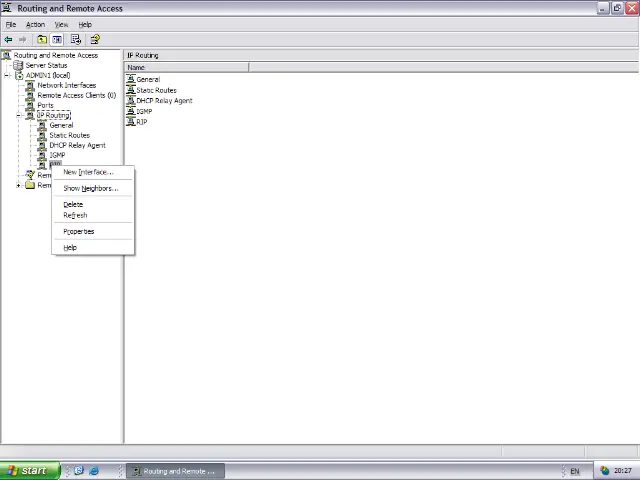Select Remote Access Clients (0) label

click(77, 95)
